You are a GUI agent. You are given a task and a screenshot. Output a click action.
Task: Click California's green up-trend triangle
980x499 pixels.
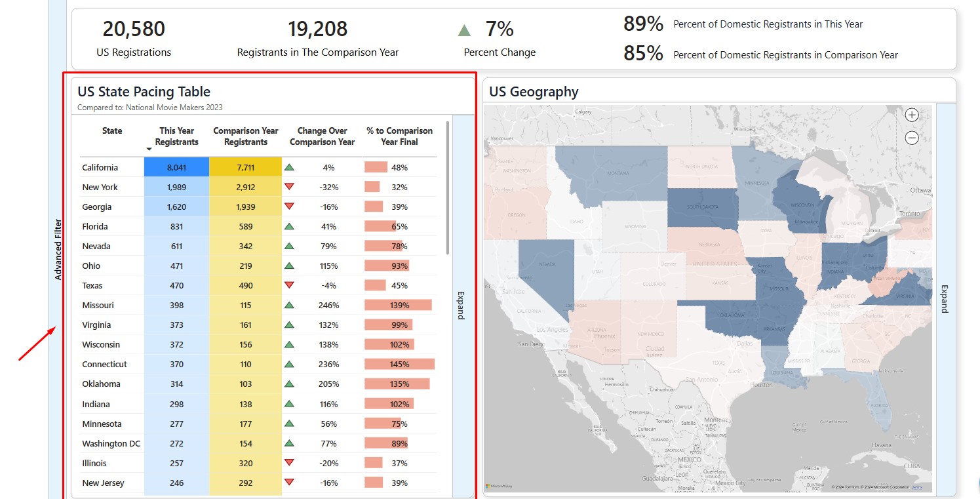[289, 167]
